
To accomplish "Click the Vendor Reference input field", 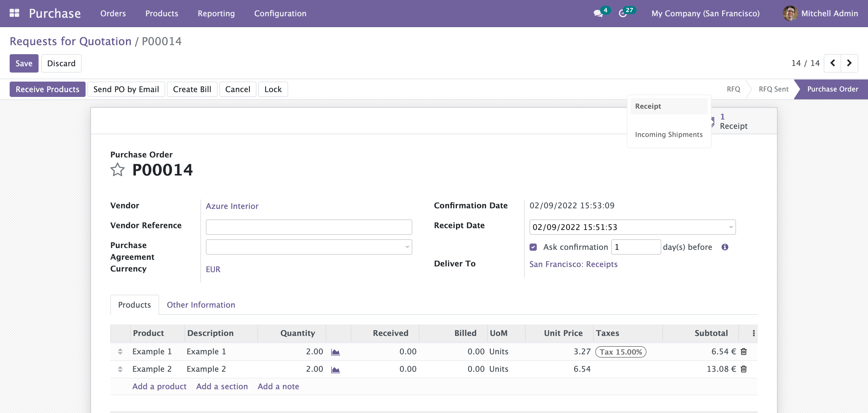I will (x=309, y=227).
